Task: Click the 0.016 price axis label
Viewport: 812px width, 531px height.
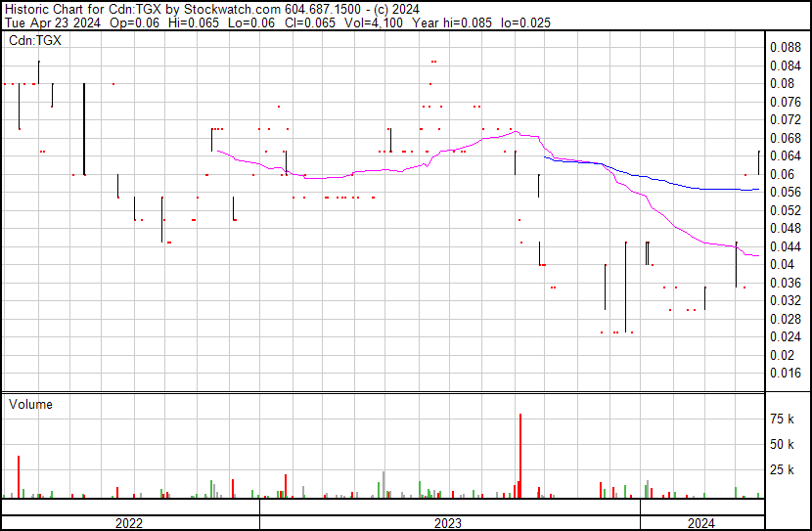Action: pos(785,373)
